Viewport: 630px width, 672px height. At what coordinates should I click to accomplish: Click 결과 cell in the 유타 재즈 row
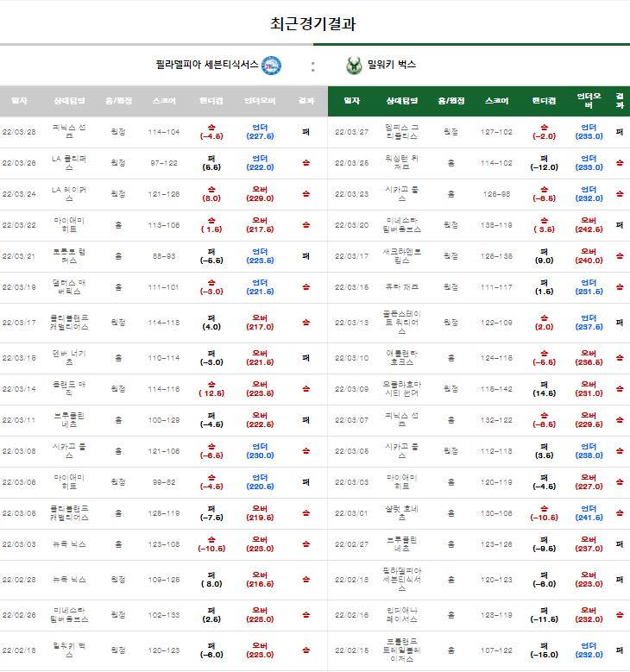[x=620, y=287]
